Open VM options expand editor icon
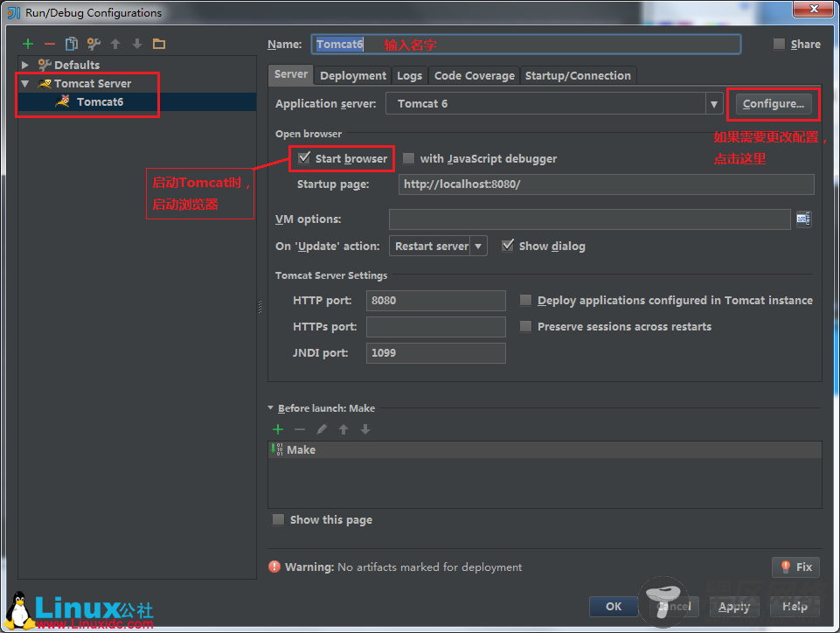Screen dimensions: 840x633 [x=803, y=219]
